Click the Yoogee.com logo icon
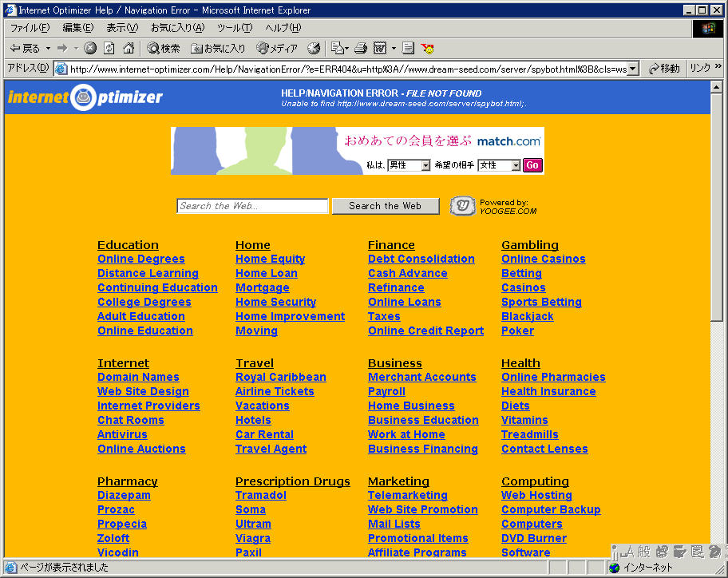The image size is (728, 578). 462,206
